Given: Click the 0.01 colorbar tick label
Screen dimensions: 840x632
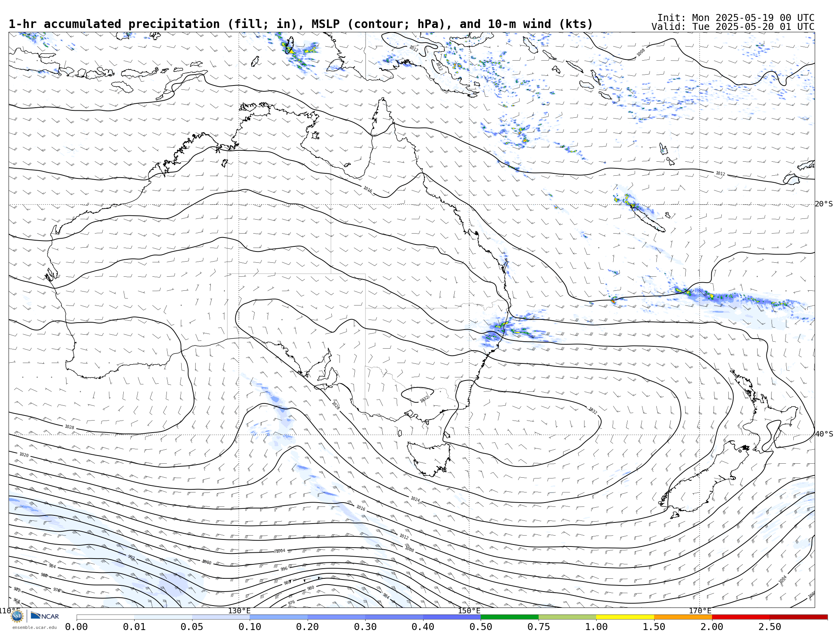Looking at the screenshot, I should coord(134,627).
